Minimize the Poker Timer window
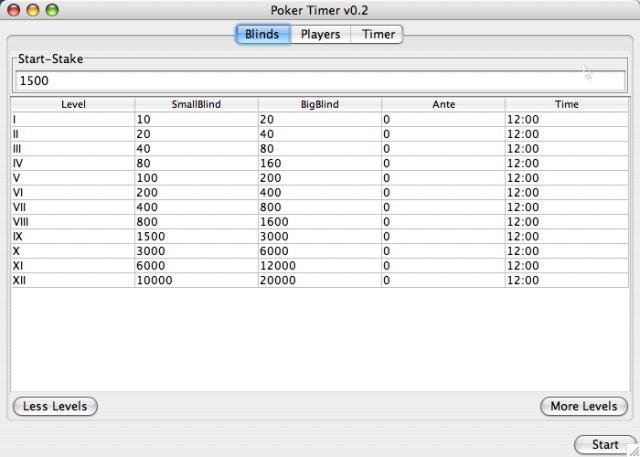Viewport: 640px width, 457px height. 33,10
